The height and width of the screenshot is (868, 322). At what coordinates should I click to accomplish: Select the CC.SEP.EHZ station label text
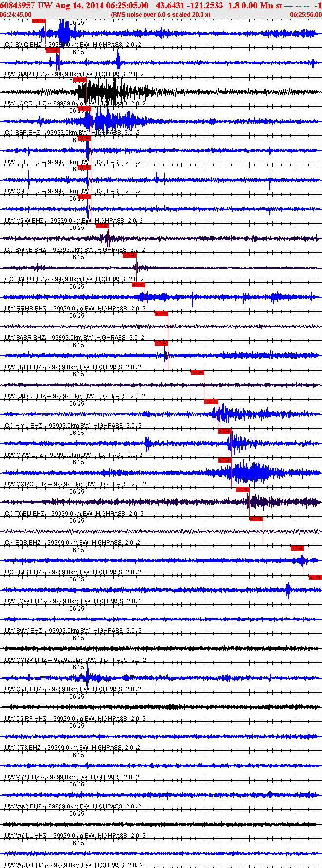pos(22,133)
